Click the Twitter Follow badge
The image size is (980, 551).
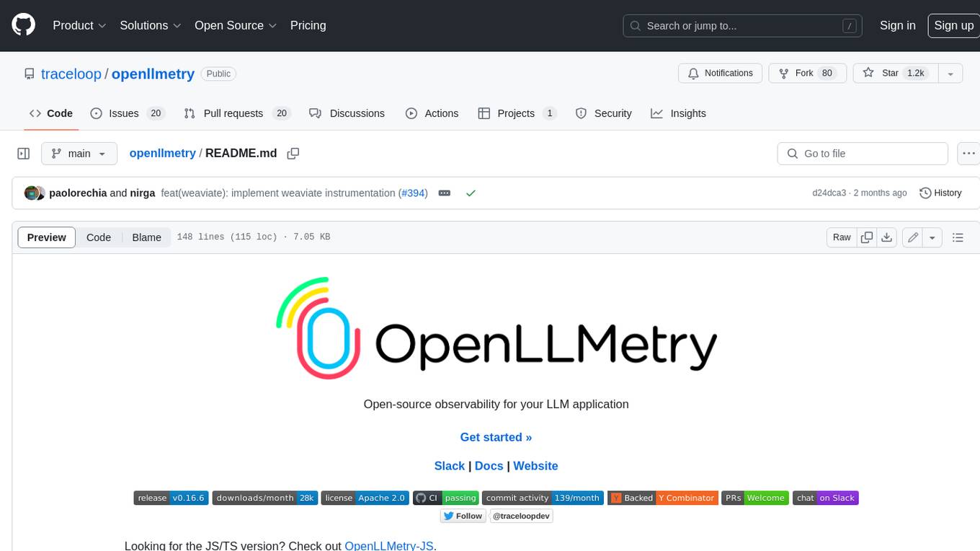[463, 516]
